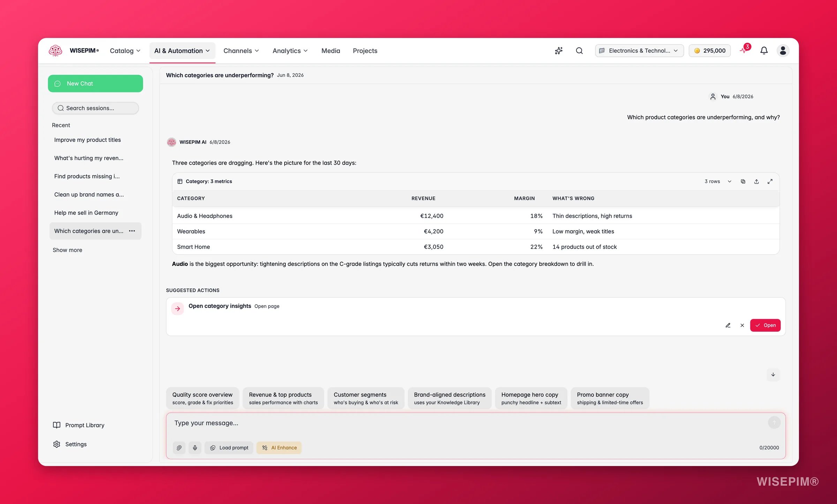Open the 3 rows dropdown
This screenshot has height=504, width=837.
(x=718, y=181)
